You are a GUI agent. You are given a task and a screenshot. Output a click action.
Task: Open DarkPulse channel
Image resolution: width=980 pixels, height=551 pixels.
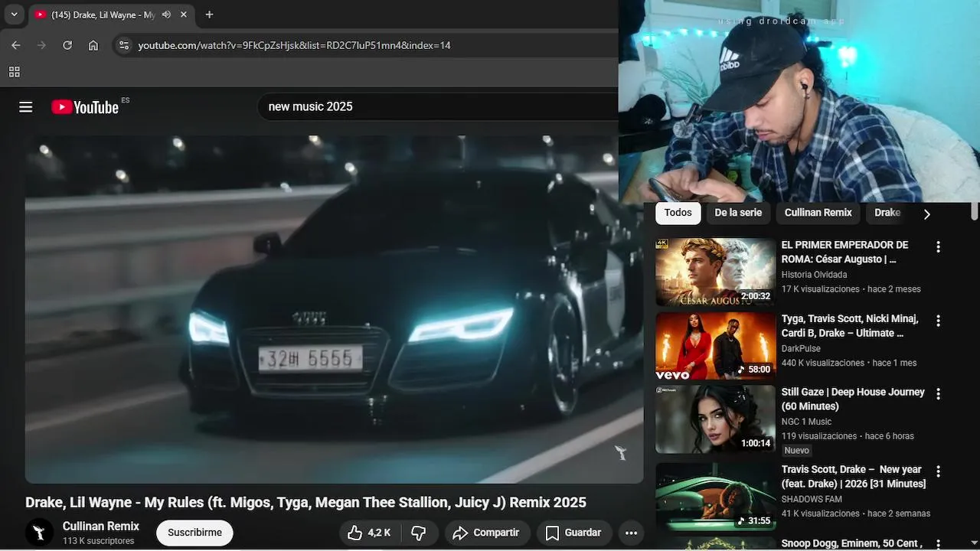click(x=801, y=348)
